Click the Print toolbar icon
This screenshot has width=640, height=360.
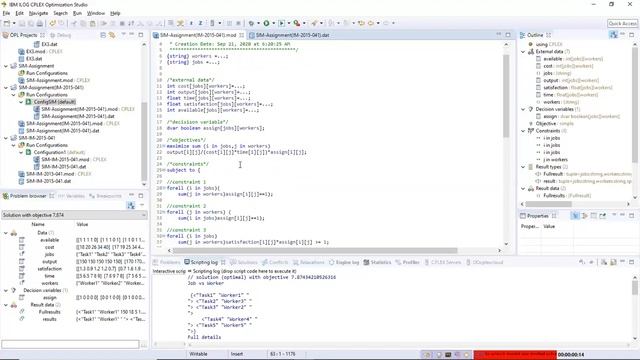tap(40, 23)
